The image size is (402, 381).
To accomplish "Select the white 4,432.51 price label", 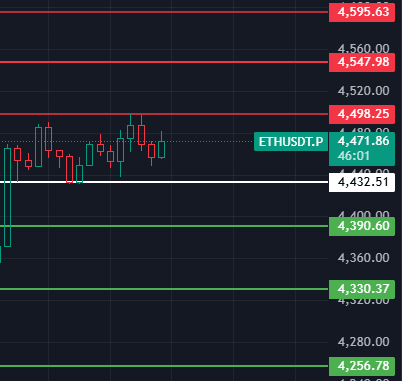I will click(x=362, y=182).
